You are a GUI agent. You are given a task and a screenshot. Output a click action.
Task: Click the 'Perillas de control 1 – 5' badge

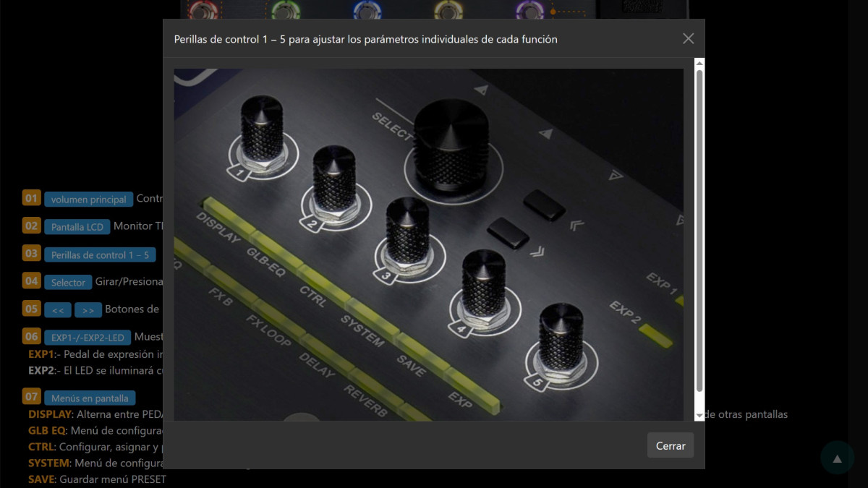[x=100, y=254]
